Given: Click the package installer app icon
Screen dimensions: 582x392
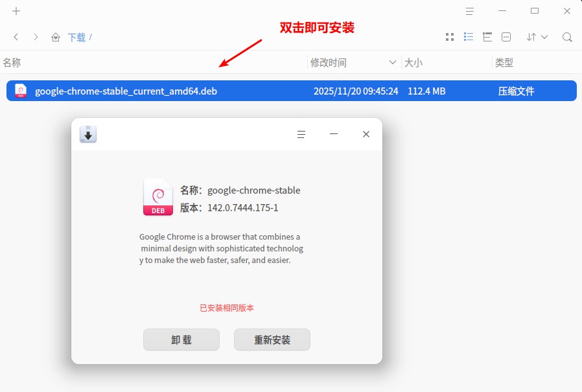Looking at the screenshot, I should (x=88, y=134).
